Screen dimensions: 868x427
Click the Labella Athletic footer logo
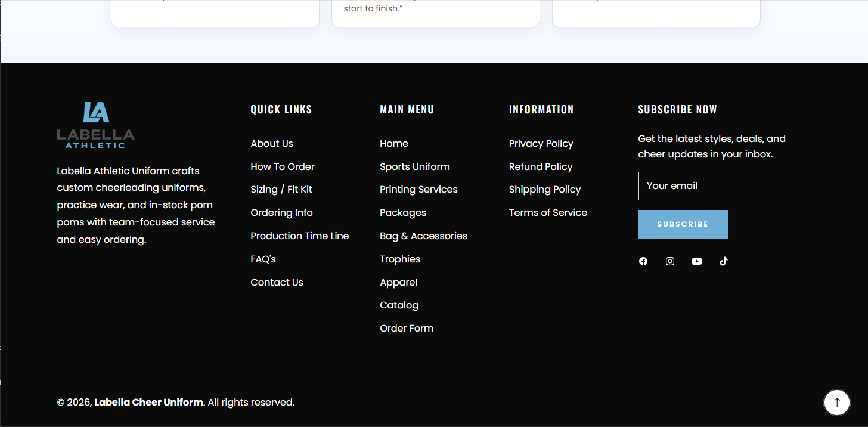tap(96, 125)
